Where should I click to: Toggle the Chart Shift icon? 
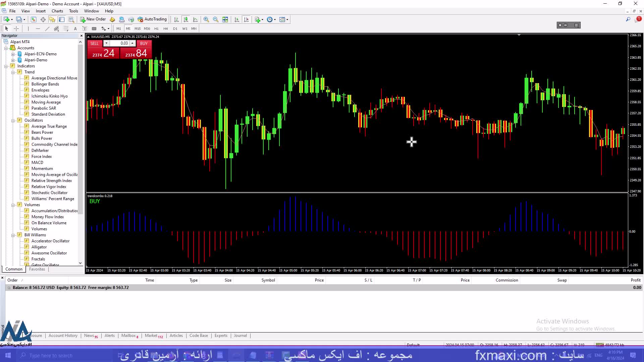[x=246, y=19]
